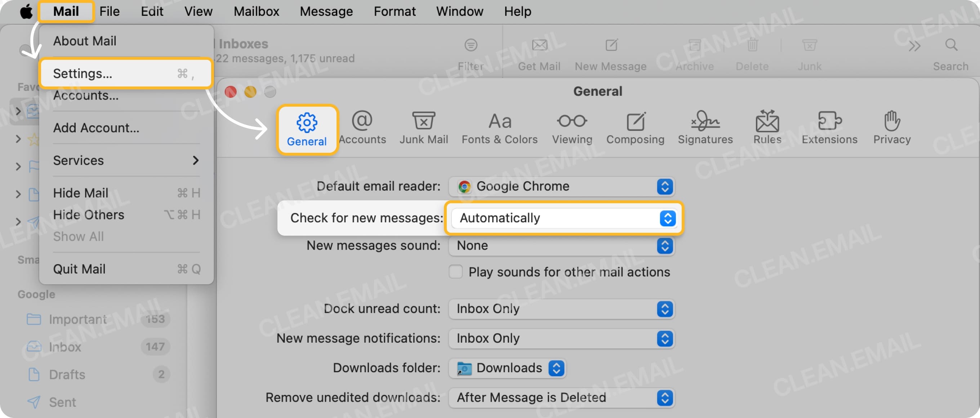Open the Extensions settings pane
This screenshot has width=980, height=418.
pos(829,128)
